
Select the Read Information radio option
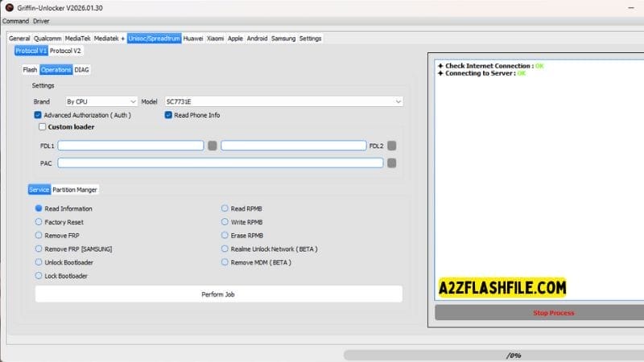coord(39,208)
